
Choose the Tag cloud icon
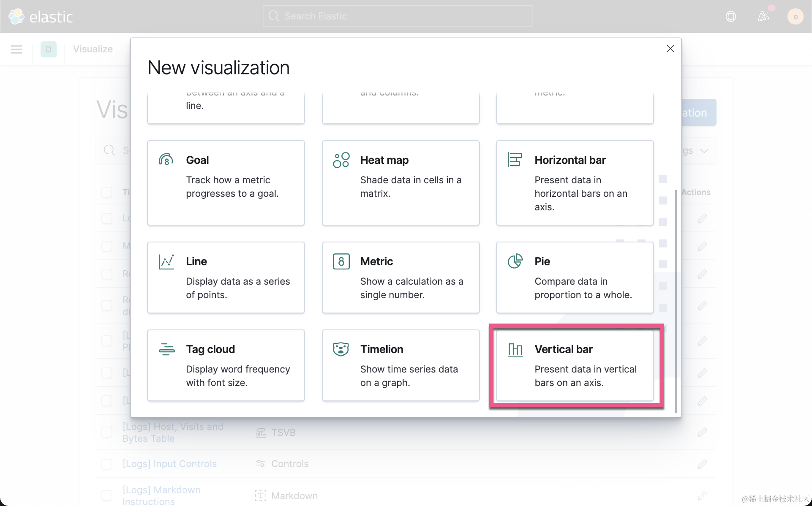[x=166, y=349]
